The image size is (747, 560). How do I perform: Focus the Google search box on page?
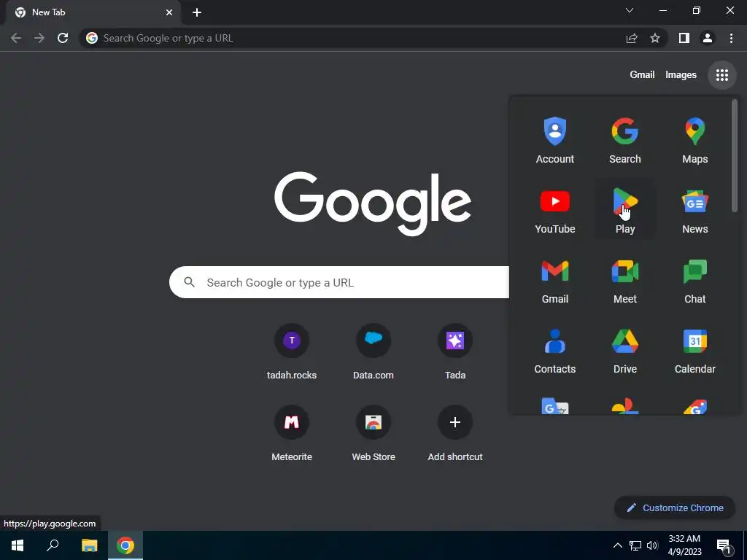[339, 282]
